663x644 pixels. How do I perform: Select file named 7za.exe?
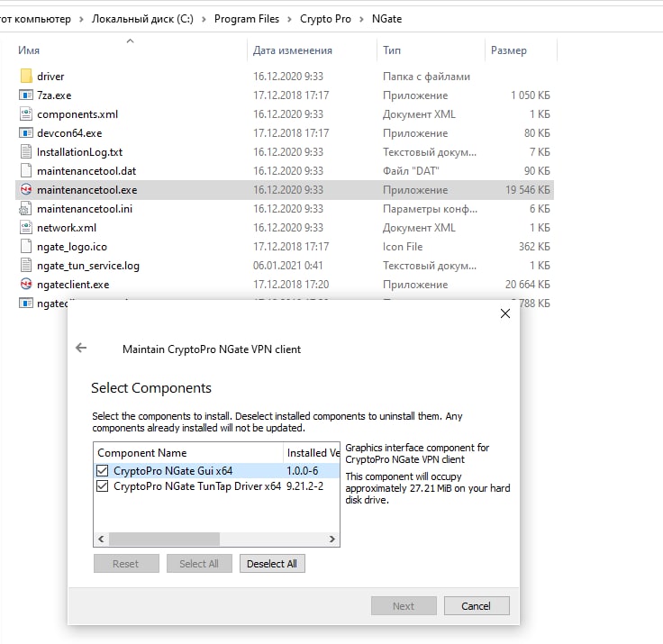coord(54,95)
